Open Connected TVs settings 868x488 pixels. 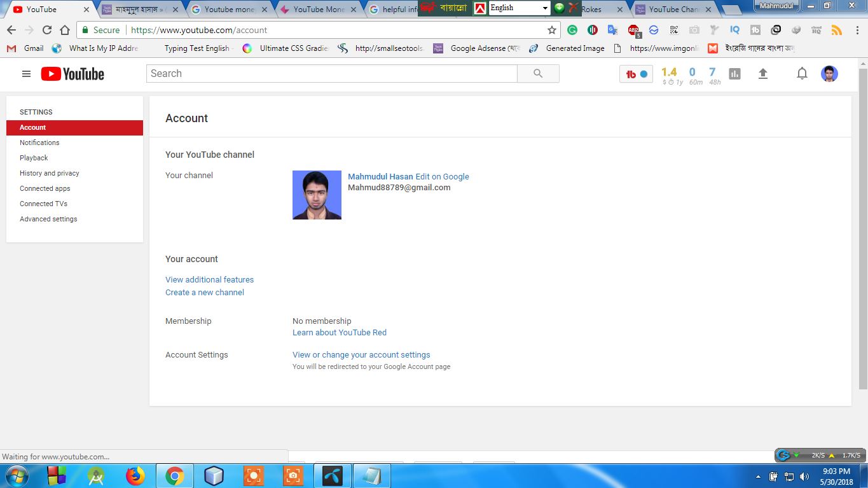(x=43, y=204)
